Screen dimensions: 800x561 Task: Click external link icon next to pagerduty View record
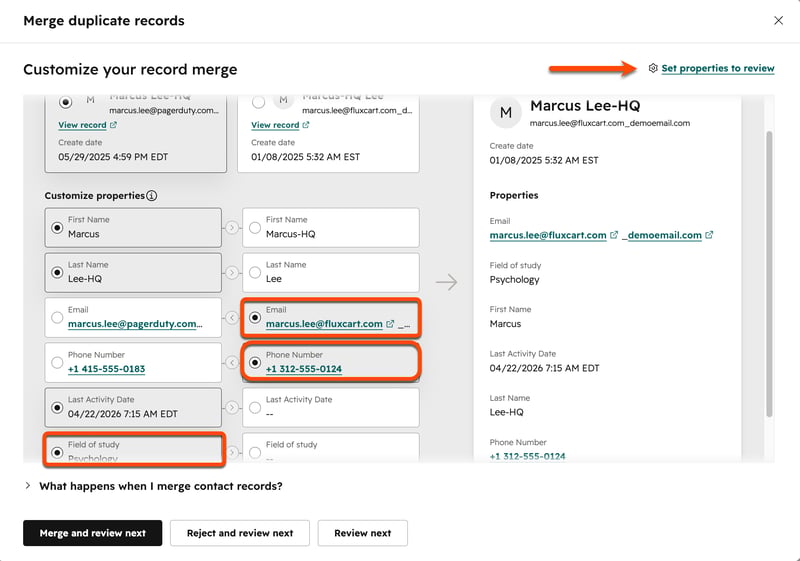113,124
